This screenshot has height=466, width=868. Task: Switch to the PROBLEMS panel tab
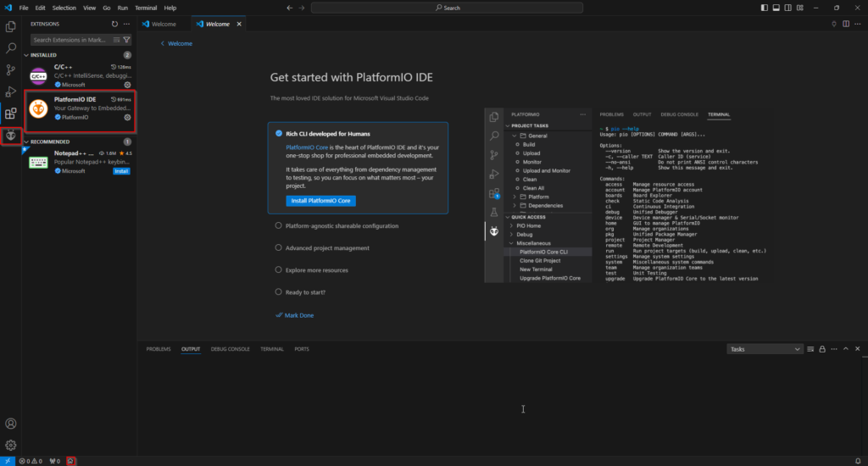coord(159,349)
